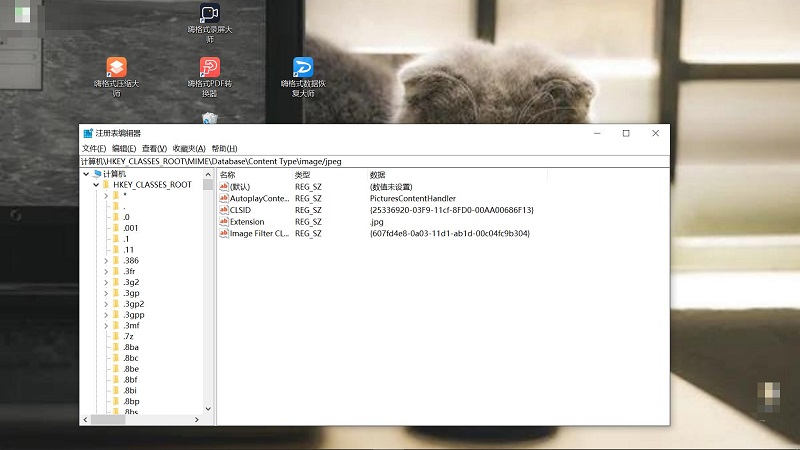Select the (默认) default registry value
This screenshot has height=450, width=800.
click(240, 187)
